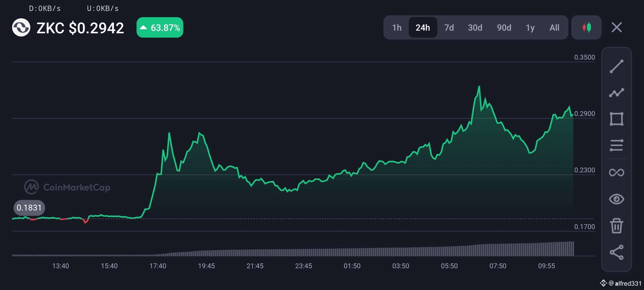
Task: Select the trend line drawing tool
Action: coord(616,66)
